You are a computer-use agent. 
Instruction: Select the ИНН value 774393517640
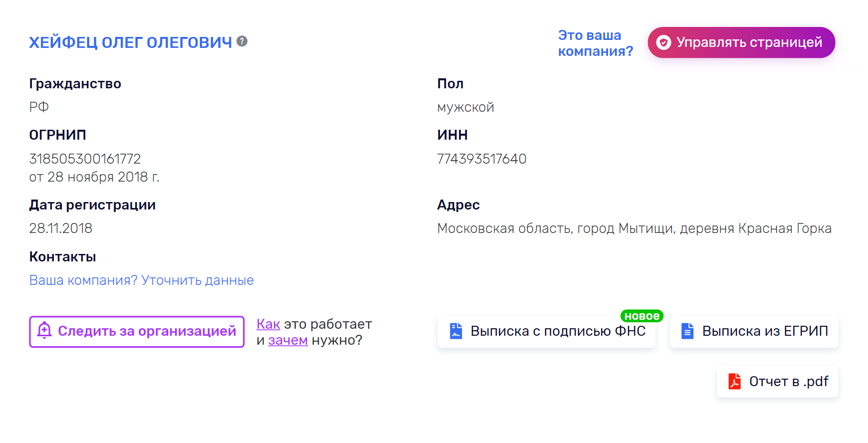point(482,159)
